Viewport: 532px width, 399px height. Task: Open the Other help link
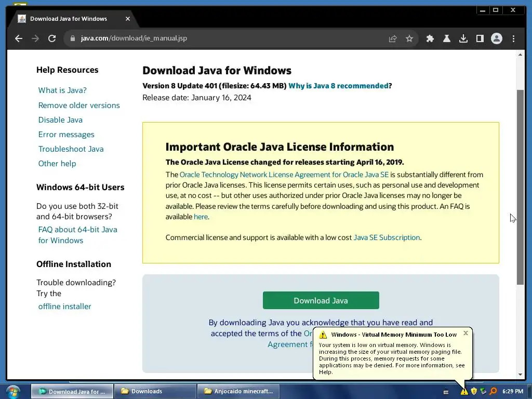coord(57,164)
